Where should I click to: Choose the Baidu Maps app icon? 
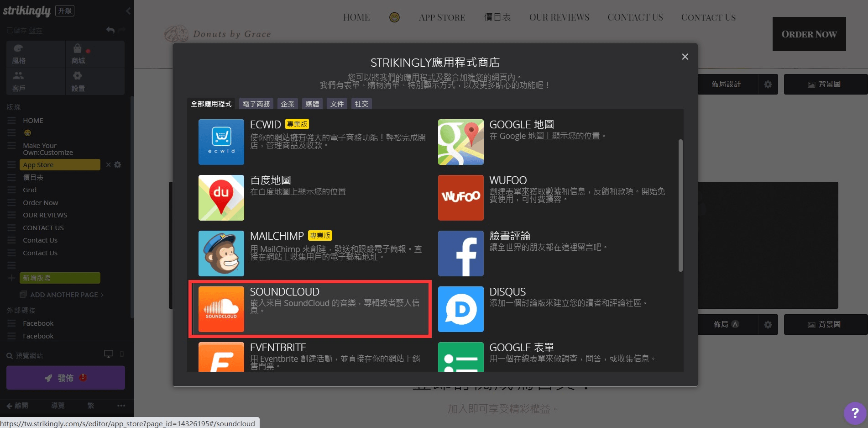(221, 197)
